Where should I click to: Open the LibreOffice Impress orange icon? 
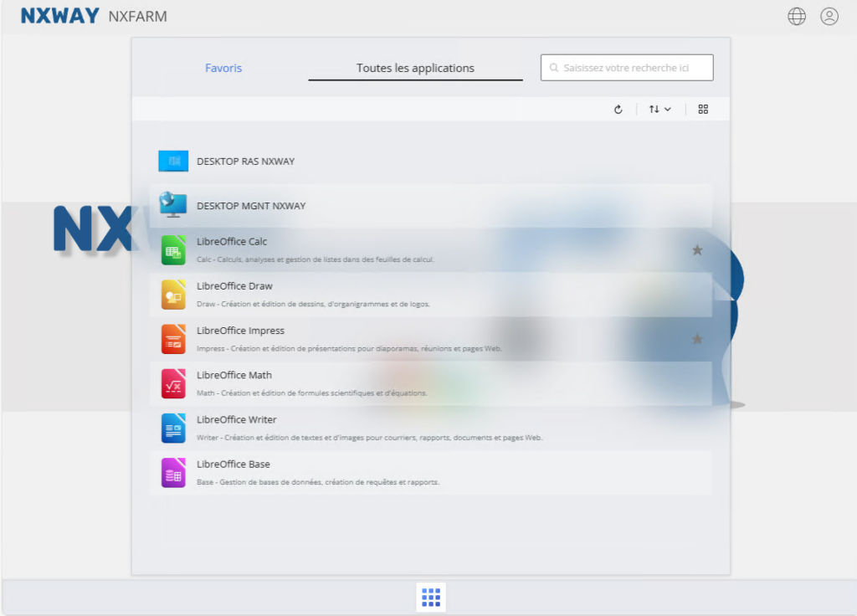click(173, 339)
